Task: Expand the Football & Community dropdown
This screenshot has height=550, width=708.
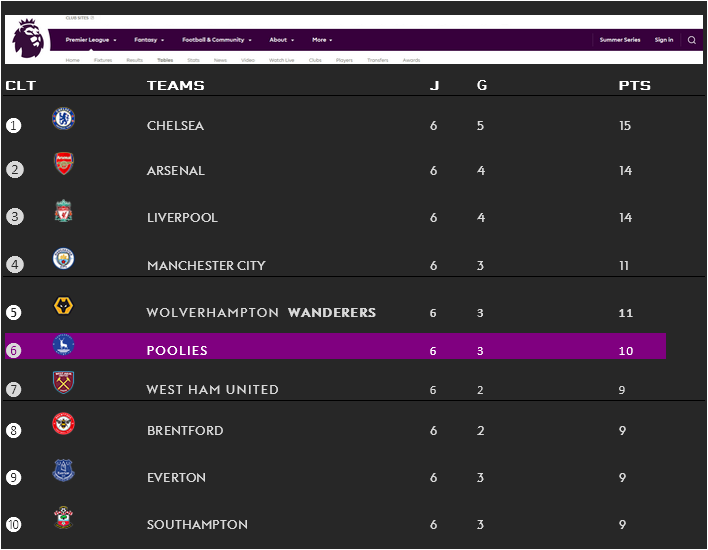Action: tap(217, 40)
